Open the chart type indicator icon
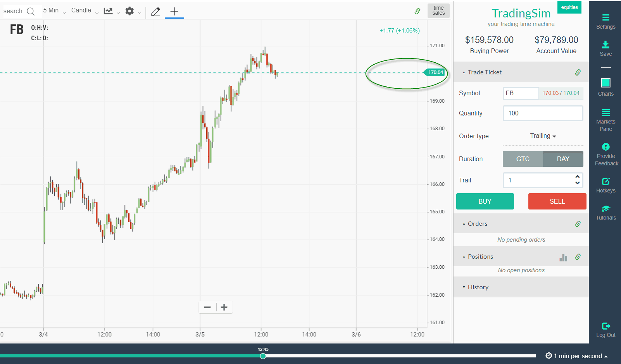 (108, 11)
